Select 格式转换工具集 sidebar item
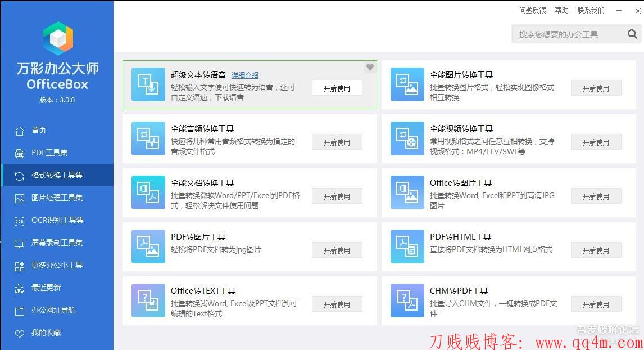 [x=57, y=175]
